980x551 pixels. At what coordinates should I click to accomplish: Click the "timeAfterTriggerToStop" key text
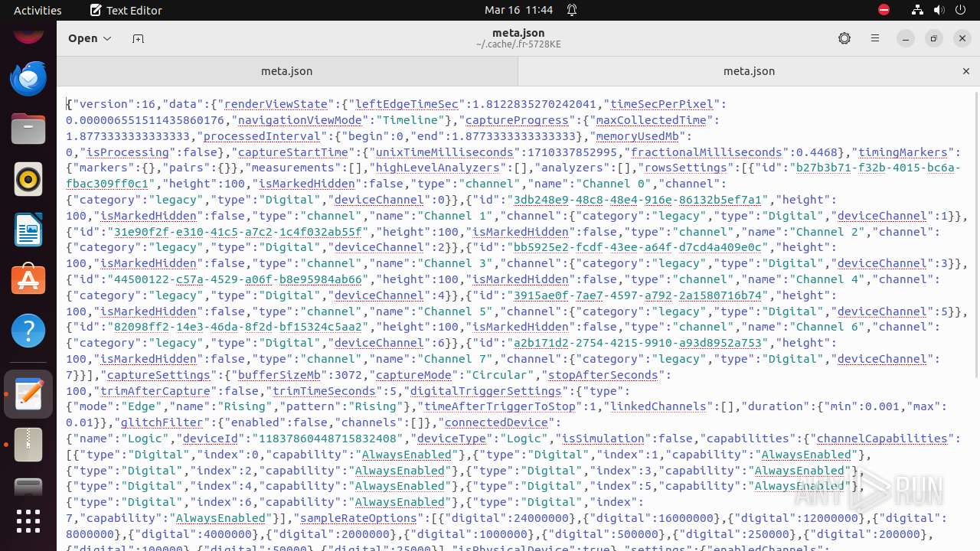click(499, 406)
